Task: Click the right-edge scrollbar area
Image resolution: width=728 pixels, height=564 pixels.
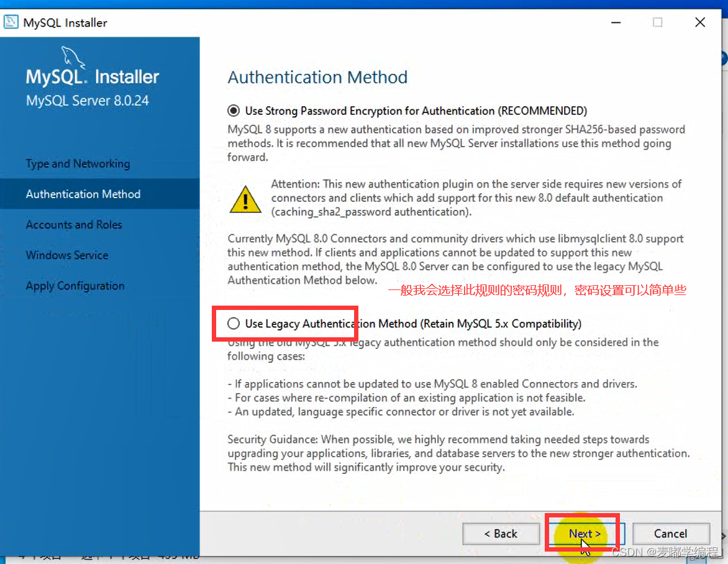Action: click(x=723, y=280)
